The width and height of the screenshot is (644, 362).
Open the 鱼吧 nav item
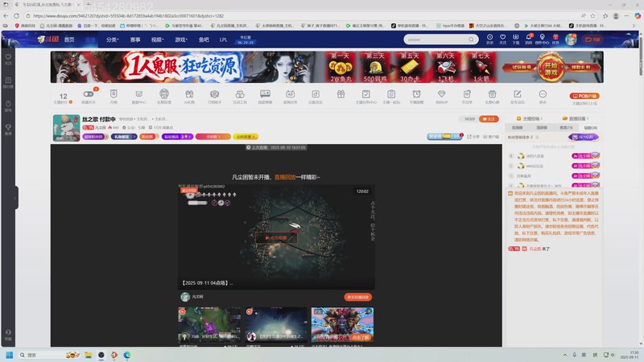pos(204,39)
